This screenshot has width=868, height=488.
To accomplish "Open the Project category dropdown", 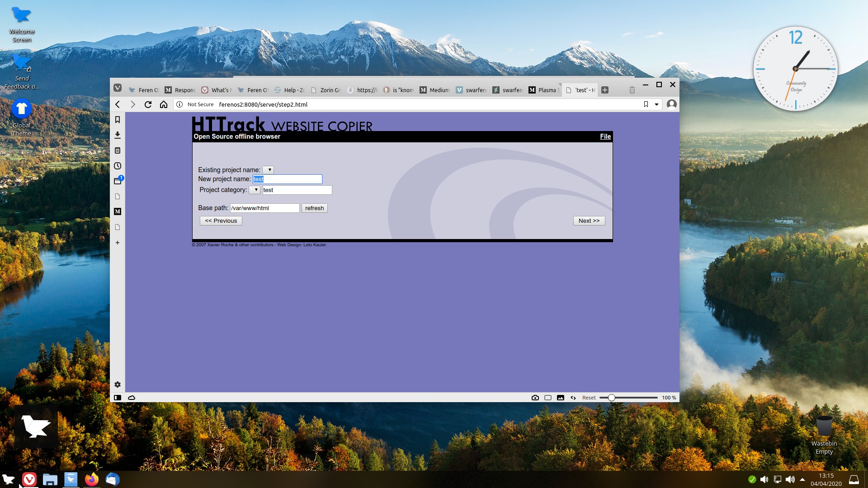I will coord(255,190).
